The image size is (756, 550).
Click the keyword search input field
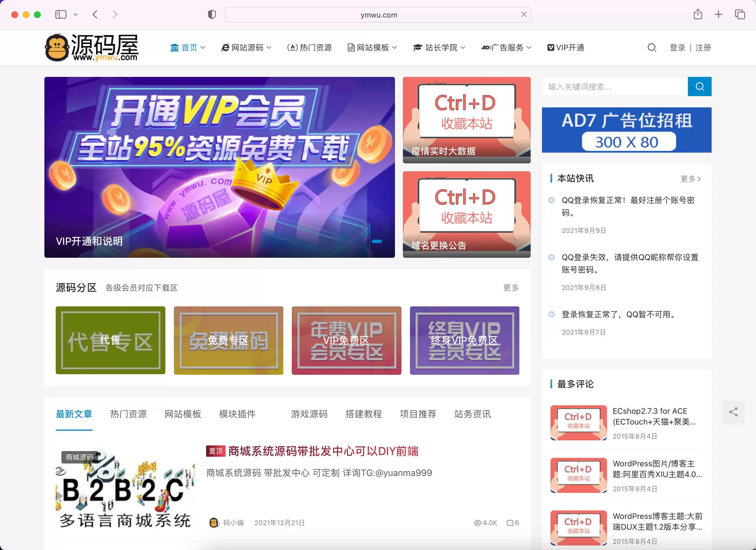[x=615, y=86]
